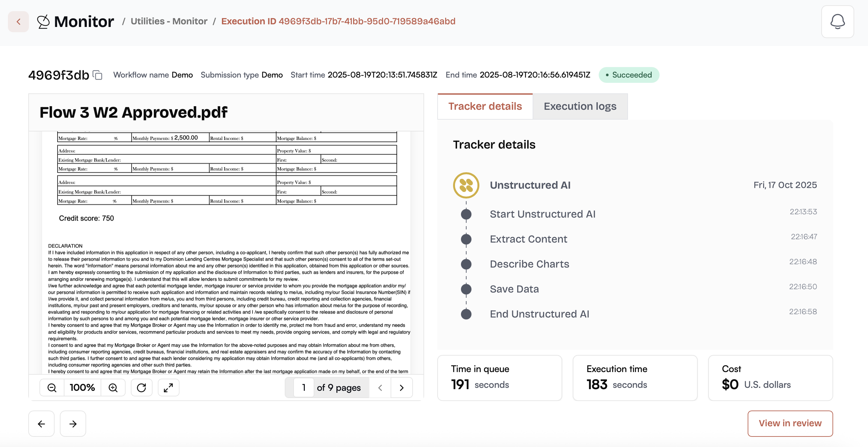
Task: Click the back chevron button near the Monitor title
Action: [x=18, y=22]
